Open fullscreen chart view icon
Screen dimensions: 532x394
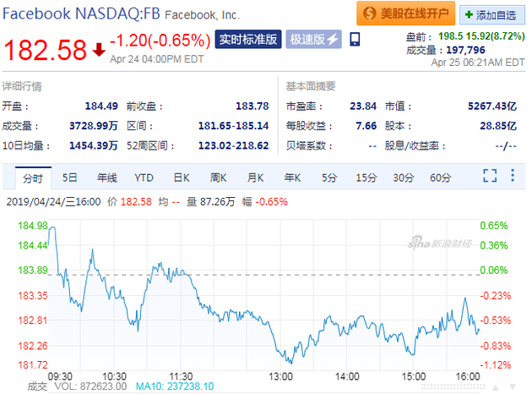click(x=490, y=176)
